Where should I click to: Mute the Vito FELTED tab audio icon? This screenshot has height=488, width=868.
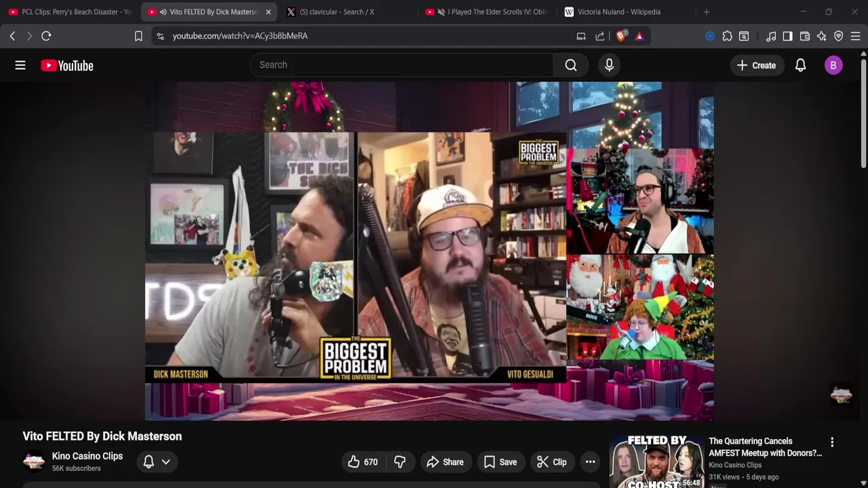[x=163, y=12]
